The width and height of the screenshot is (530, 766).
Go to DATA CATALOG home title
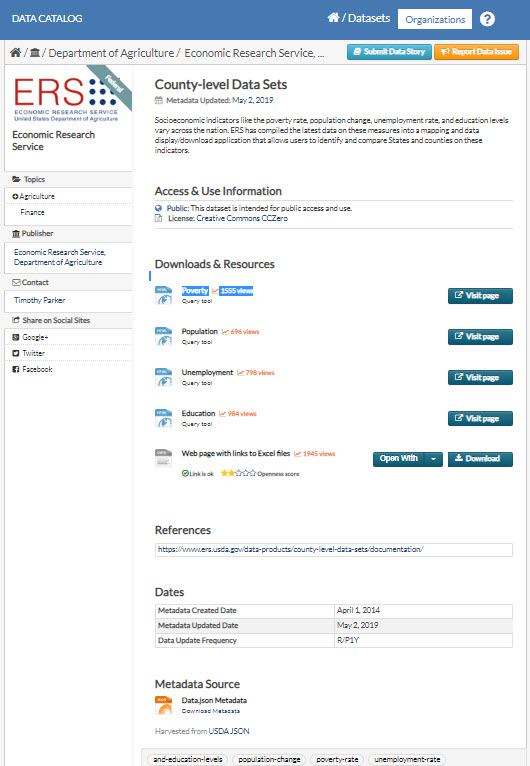[47, 19]
